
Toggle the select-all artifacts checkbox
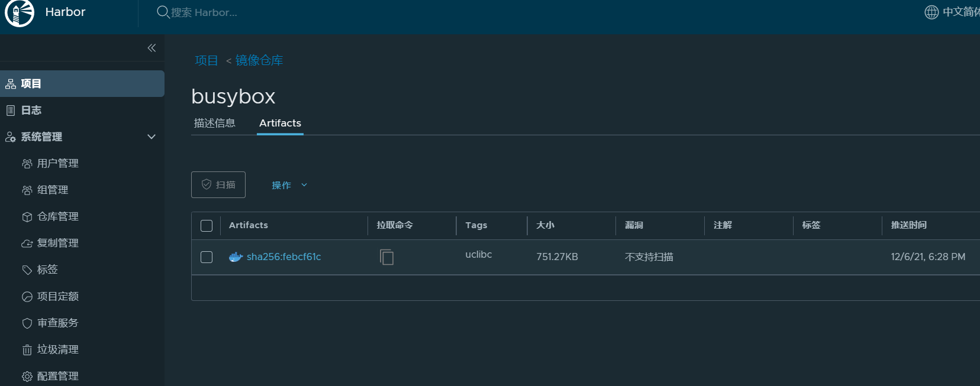pos(207,226)
